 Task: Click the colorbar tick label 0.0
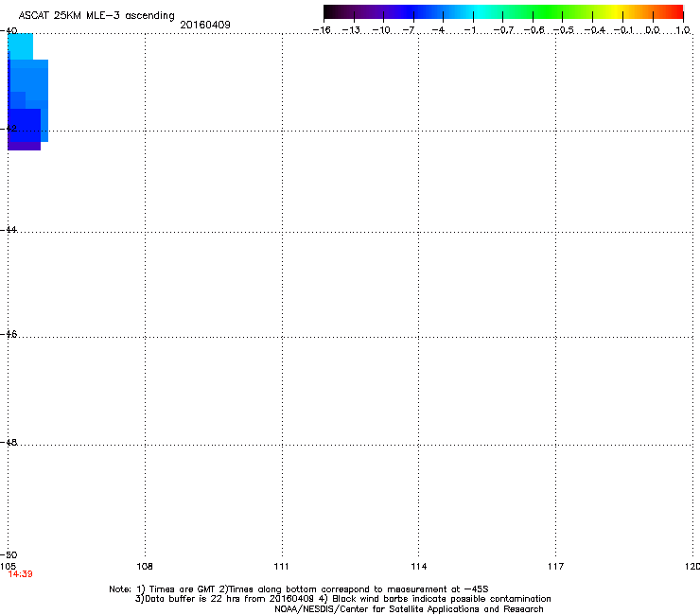(653, 30)
